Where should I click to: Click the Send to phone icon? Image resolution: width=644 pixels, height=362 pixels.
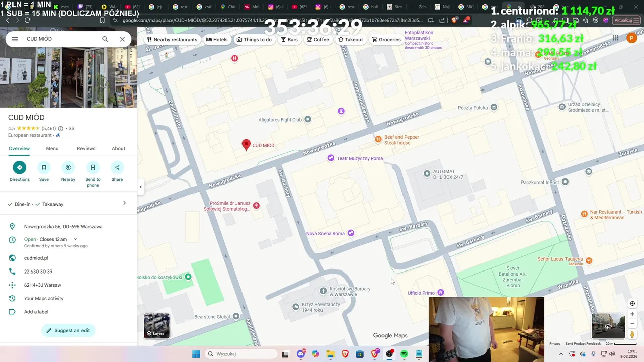(x=93, y=167)
